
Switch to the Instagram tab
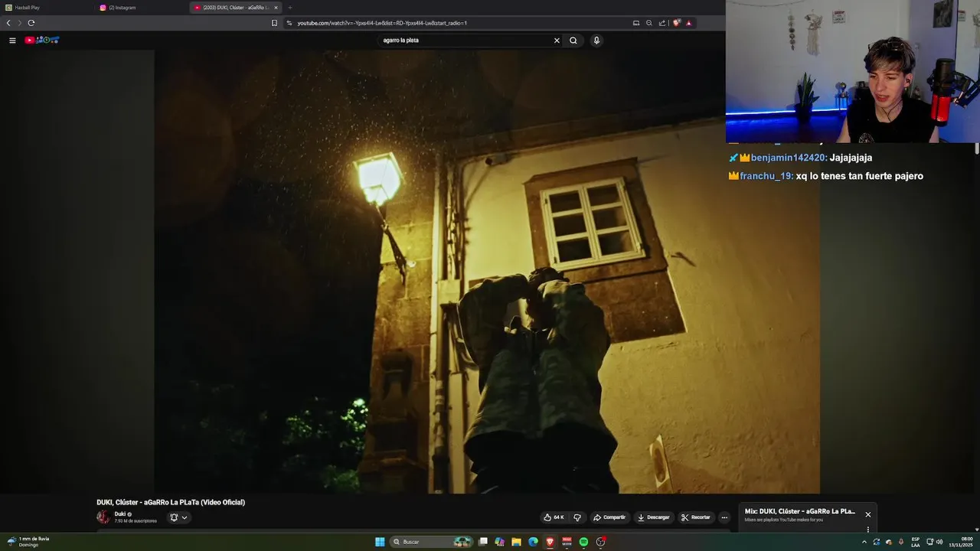pyautogui.click(x=142, y=8)
